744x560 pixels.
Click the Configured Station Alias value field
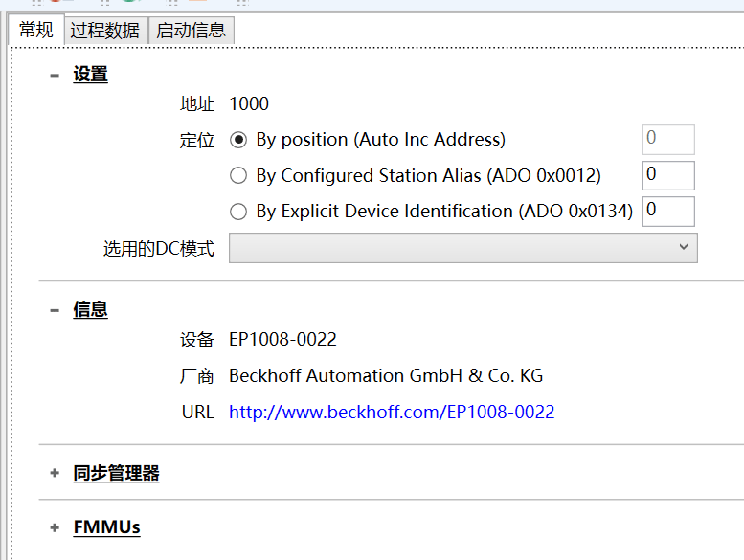pos(667,175)
